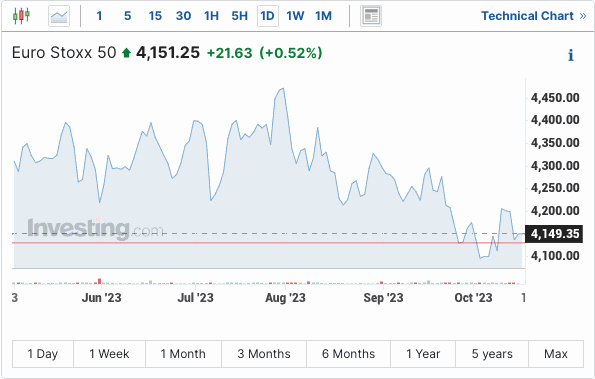The width and height of the screenshot is (595, 379).
Task: Click the 4,300.00 axis label
Action: (x=555, y=166)
